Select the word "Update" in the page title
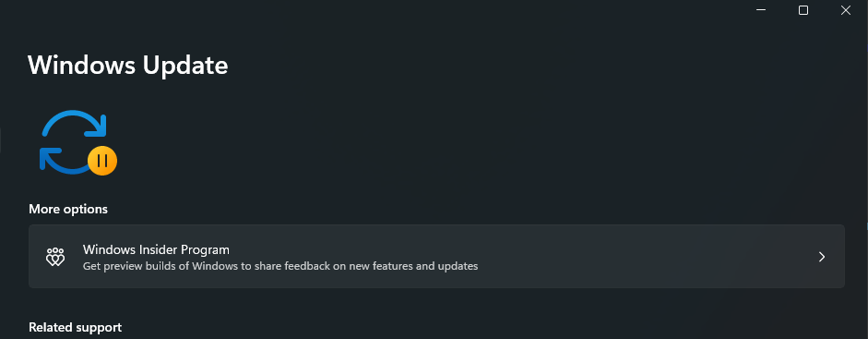Viewport: 868px width, 339px height. (x=185, y=66)
